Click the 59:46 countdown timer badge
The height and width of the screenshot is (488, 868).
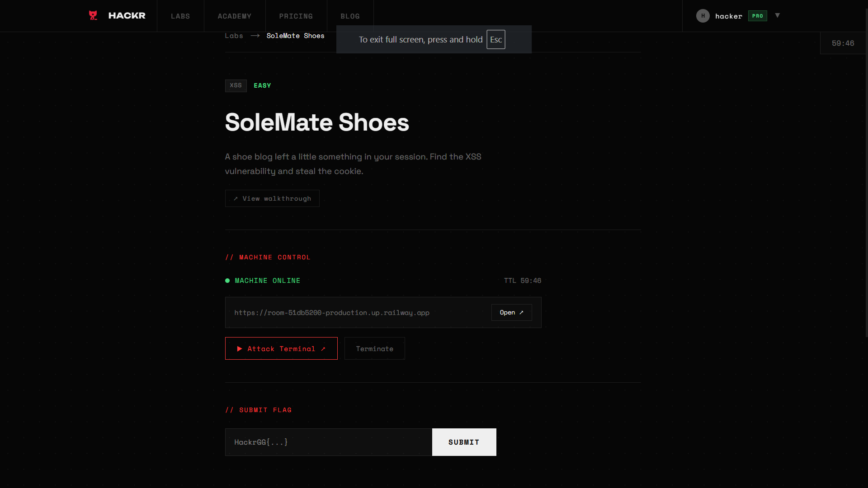843,43
